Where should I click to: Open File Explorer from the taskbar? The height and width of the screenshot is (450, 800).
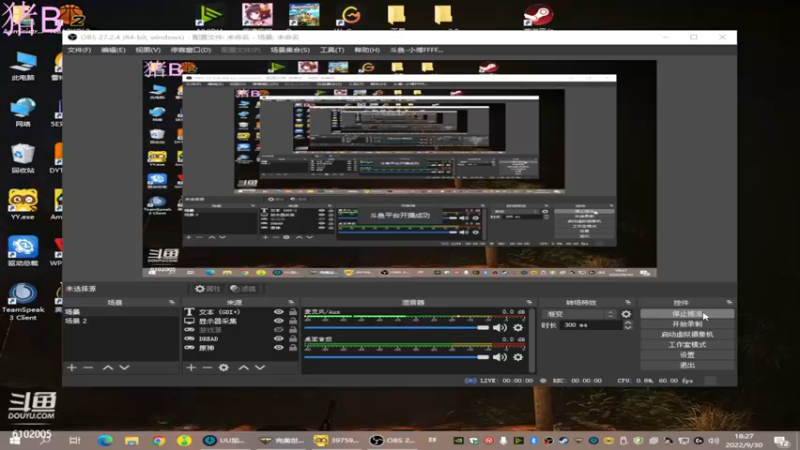tap(132, 440)
